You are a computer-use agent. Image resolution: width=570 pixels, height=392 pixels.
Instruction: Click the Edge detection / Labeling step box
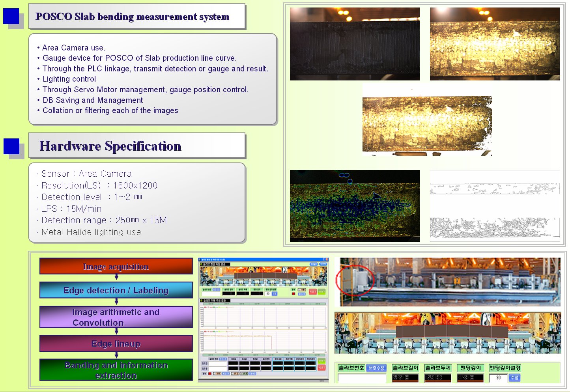point(116,290)
